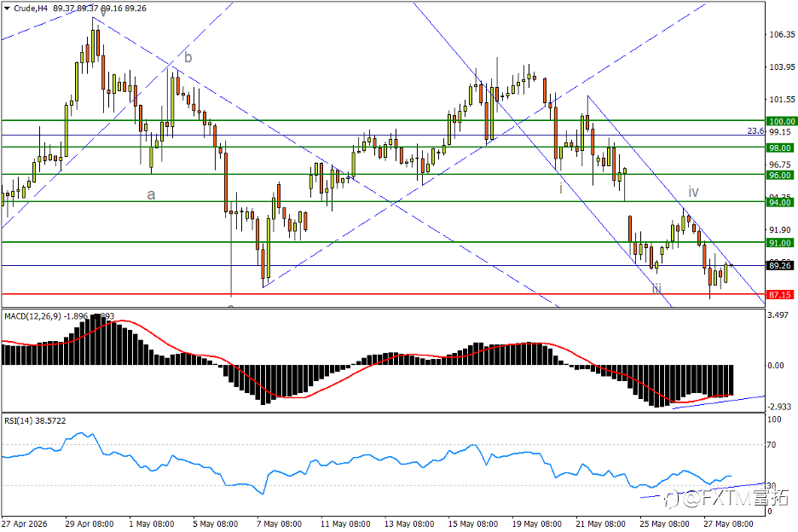Click the 13 May 08:00 time label

pos(409,523)
